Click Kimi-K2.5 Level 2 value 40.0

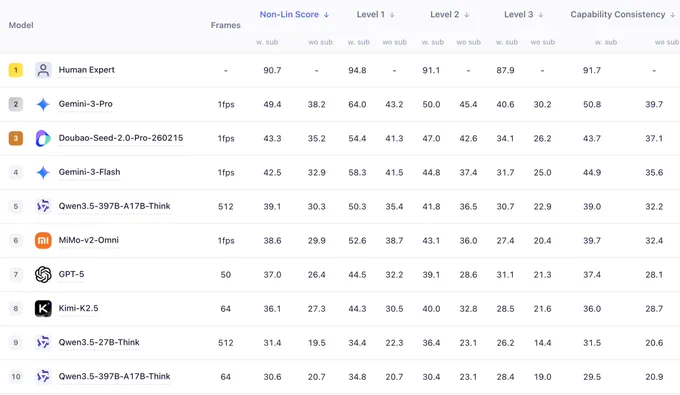pos(431,309)
